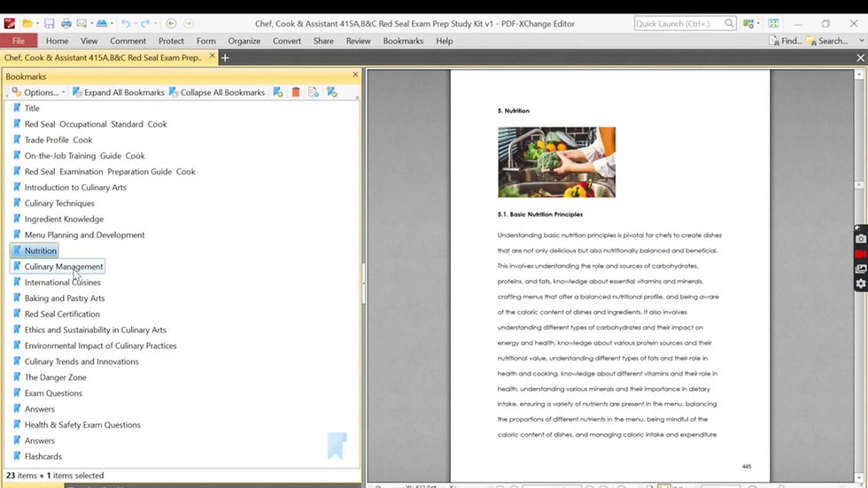The height and width of the screenshot is (488, 868).
Task: Click the Search... button
Action: [826, 41]
